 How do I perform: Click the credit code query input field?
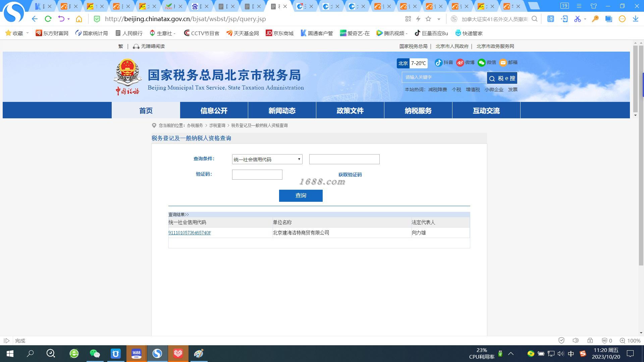(344, 159)
